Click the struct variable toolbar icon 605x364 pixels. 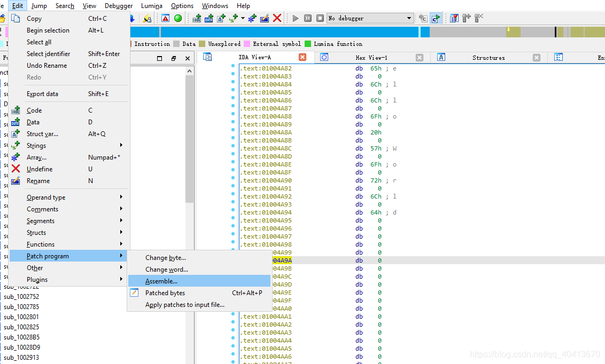[x=221, y=18]
